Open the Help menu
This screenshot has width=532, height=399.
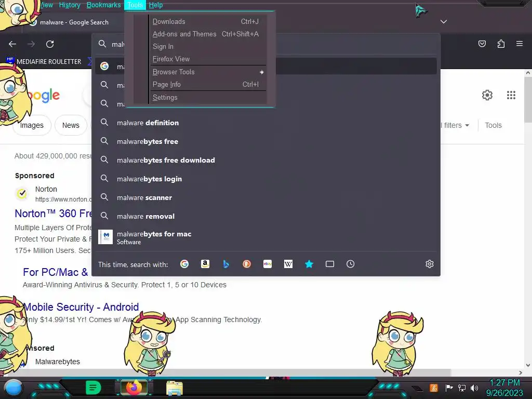[x=156, y=5]
